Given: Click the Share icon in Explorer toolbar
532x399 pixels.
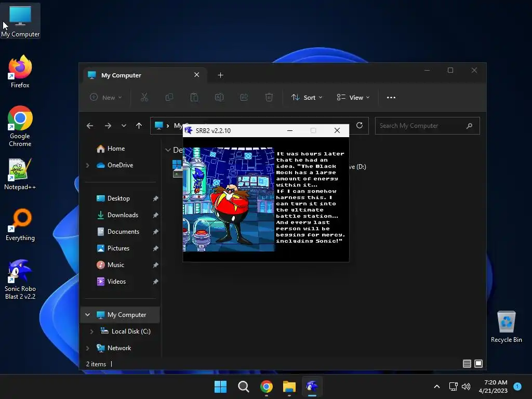Looking at the screenshot, I should tap(244, 97).
